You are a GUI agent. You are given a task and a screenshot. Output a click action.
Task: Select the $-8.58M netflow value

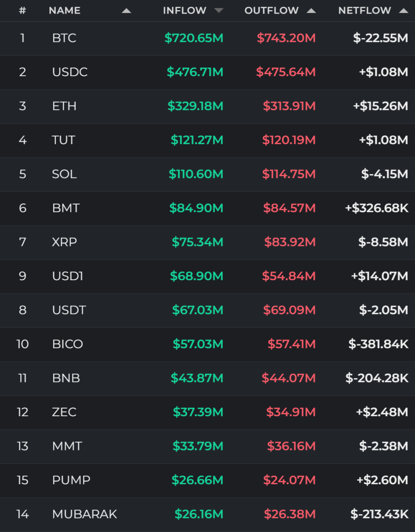pos(383,242)
